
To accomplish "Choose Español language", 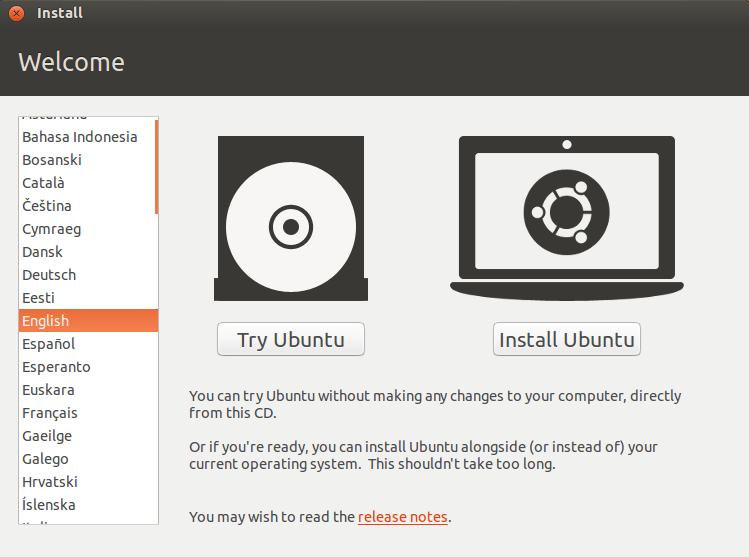I will point(88,343).
